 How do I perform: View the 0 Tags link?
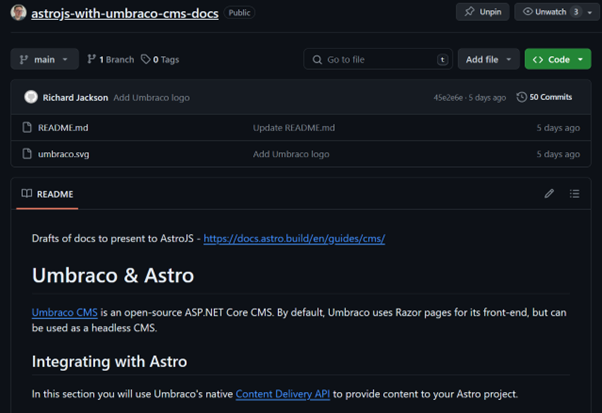pos(160,59)
